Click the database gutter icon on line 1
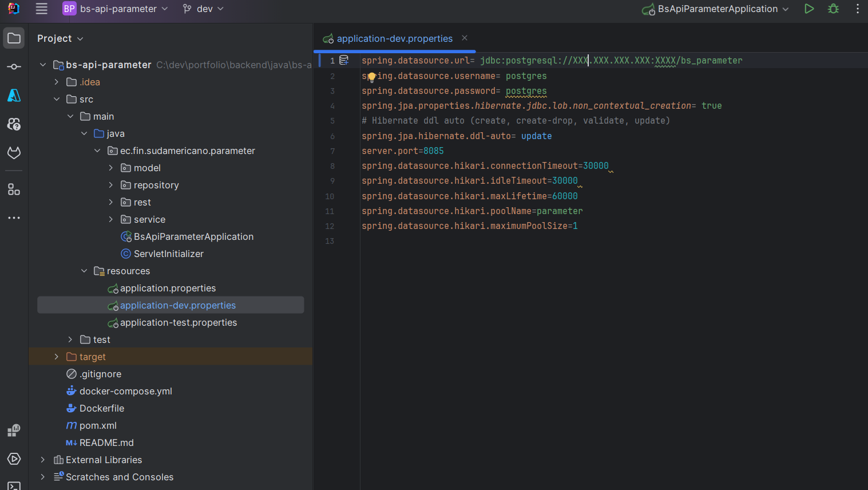 click(x=344, y=60)
